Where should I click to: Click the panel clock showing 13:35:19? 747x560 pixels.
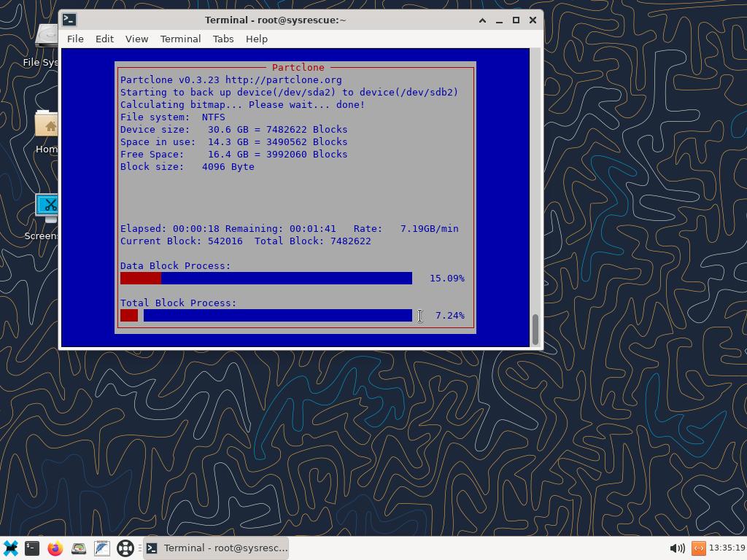(726, 548)
